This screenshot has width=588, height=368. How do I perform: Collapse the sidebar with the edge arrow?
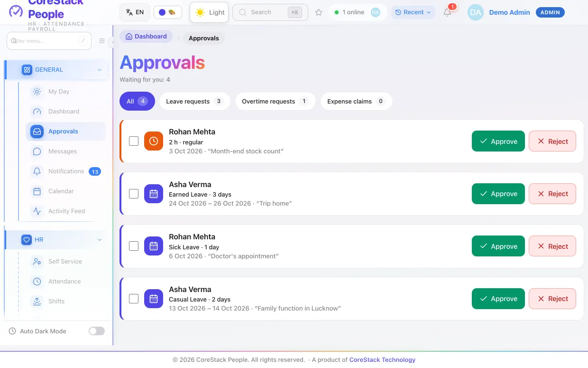[x=112, y=43]
